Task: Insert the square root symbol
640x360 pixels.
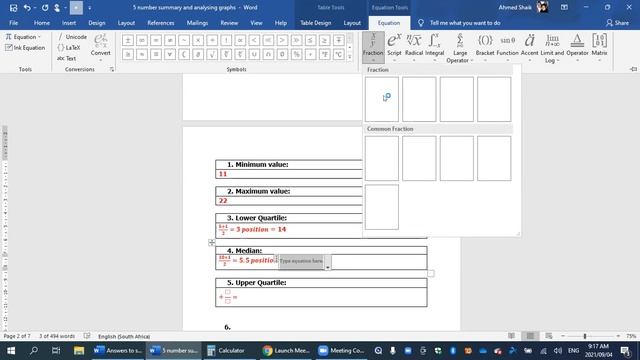Action: click(212, 54)
